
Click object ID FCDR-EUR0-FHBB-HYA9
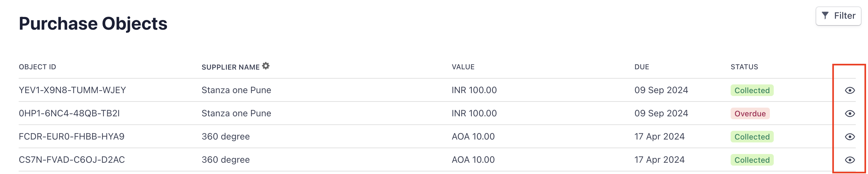pyautogui.click(x=71, y=137)
